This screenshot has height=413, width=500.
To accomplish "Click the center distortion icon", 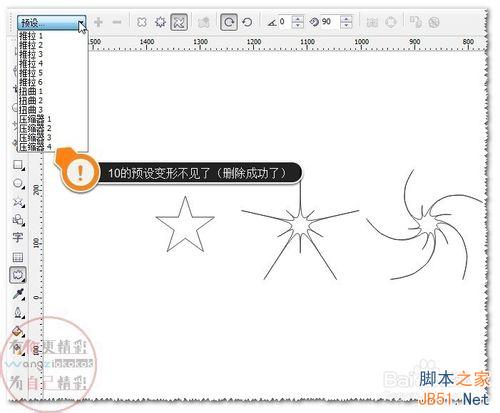I will coord(372,22).
